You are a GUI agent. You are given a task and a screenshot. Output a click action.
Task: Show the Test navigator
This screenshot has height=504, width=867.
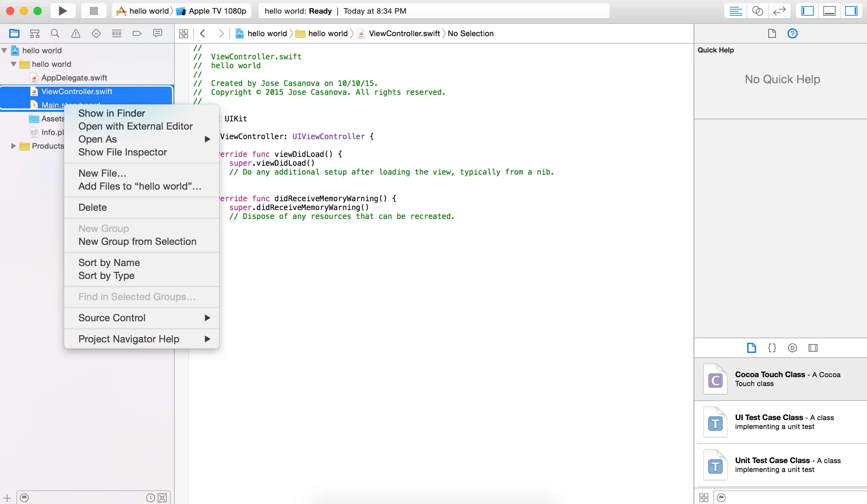(96, 33)
